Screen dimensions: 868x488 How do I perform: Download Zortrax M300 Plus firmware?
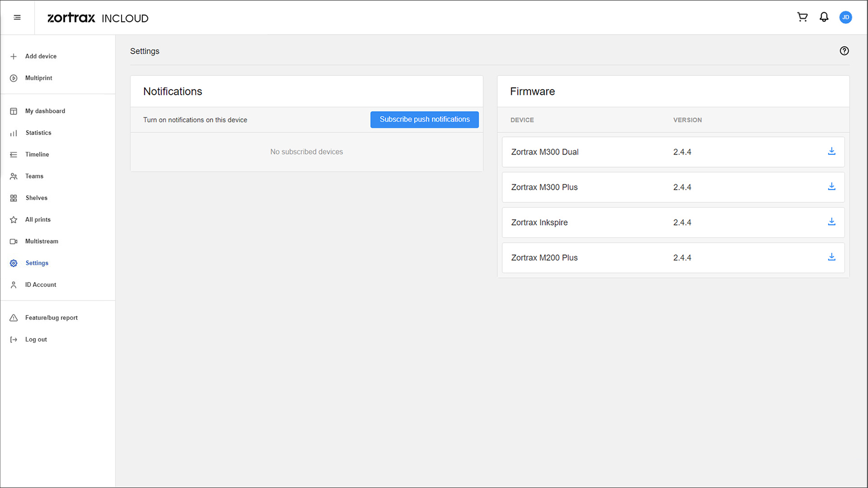831,187
